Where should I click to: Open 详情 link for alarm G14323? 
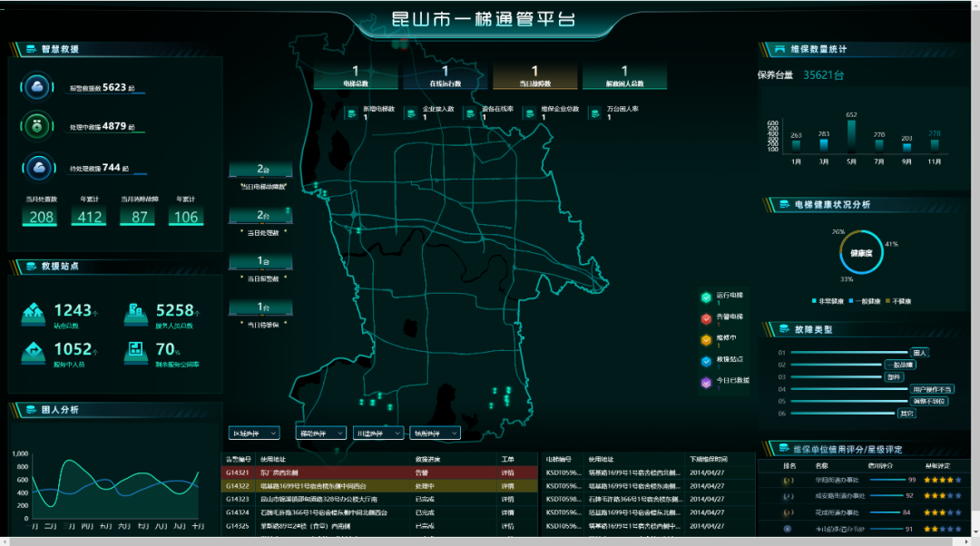coord(508,499)
